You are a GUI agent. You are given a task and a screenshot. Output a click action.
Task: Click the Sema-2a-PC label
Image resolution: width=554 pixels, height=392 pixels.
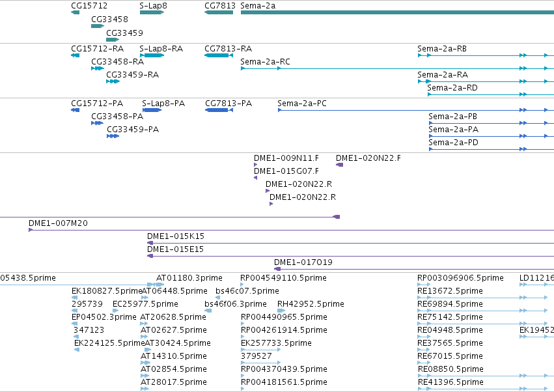302,104
